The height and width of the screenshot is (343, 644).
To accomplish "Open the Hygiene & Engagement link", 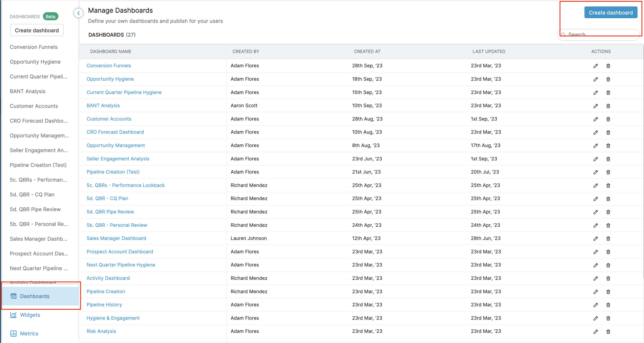I will click(x=113, y=318).
